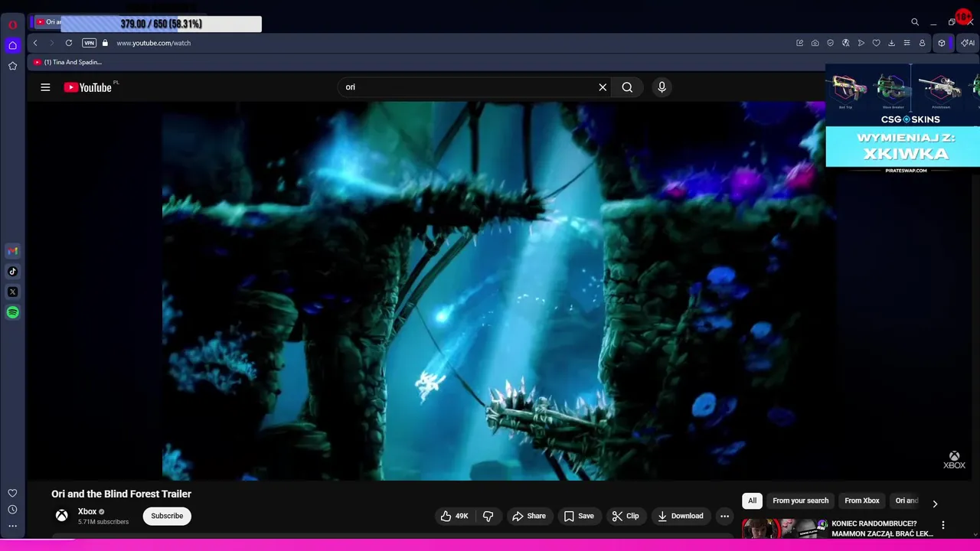This screenshot has width=980, height=551.
Task: Open options menu for the recommended video
Action: [943, 525]
